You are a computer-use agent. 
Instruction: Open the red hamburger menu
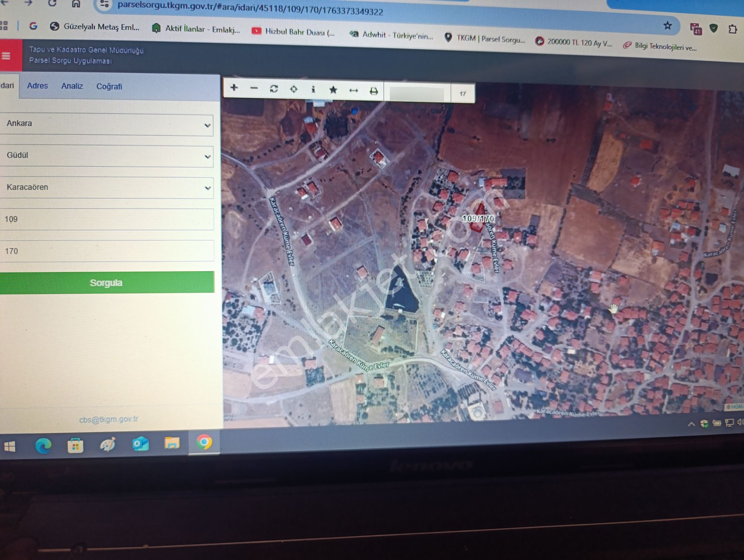click(x=7, y=56)
